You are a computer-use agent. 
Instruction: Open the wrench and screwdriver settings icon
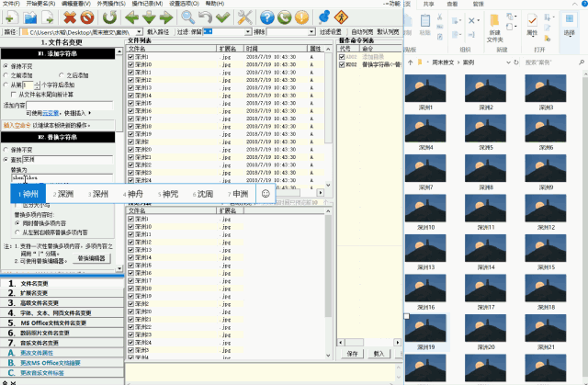[x=244, y=17]
